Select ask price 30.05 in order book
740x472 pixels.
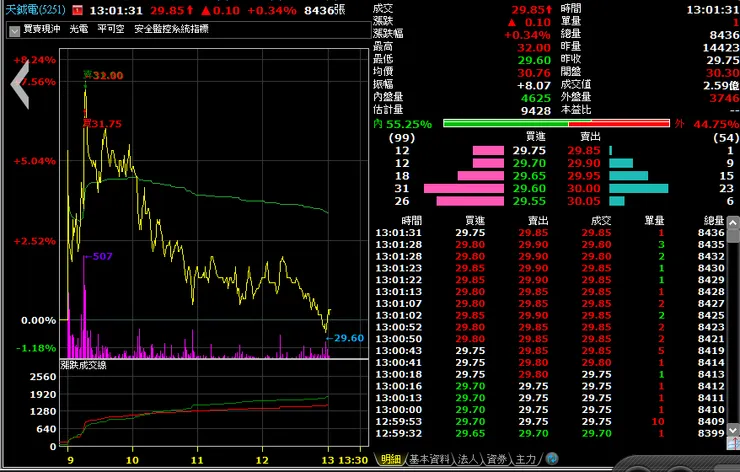[x=584, y=201]
